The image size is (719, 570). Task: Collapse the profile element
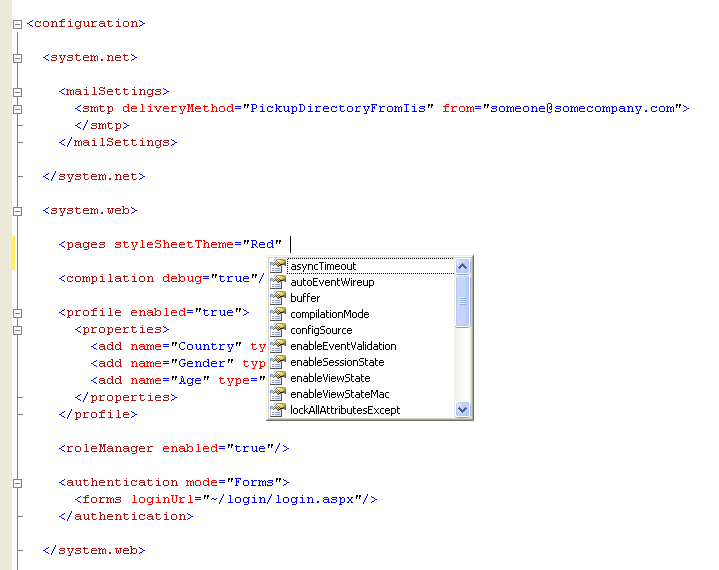coord(17,313)
